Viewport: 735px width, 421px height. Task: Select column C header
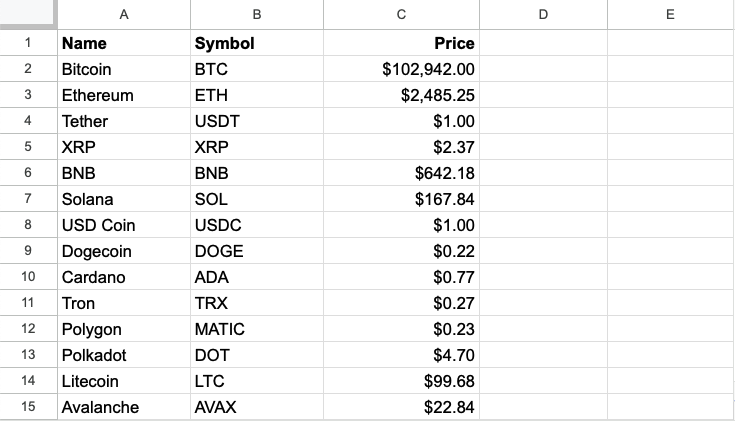click(x=401, y=15)
